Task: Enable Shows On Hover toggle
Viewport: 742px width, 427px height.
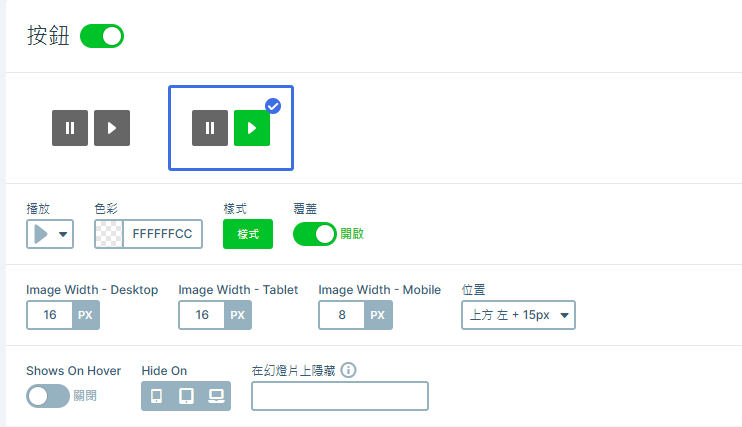Action: coord(48,396)
